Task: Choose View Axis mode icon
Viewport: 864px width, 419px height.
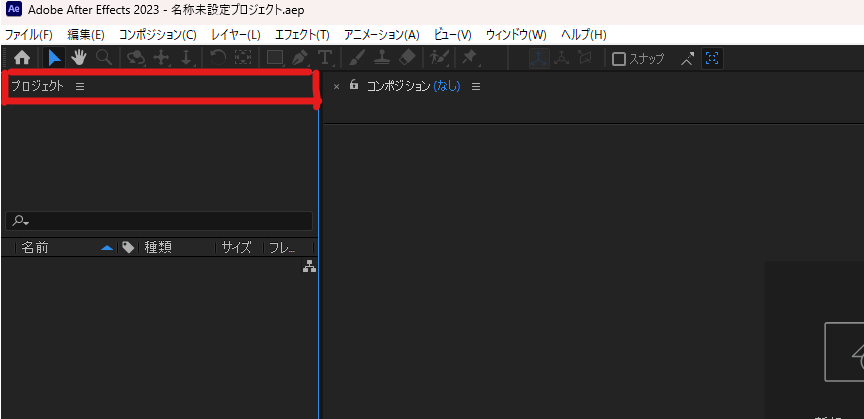Action: point(584,58)
